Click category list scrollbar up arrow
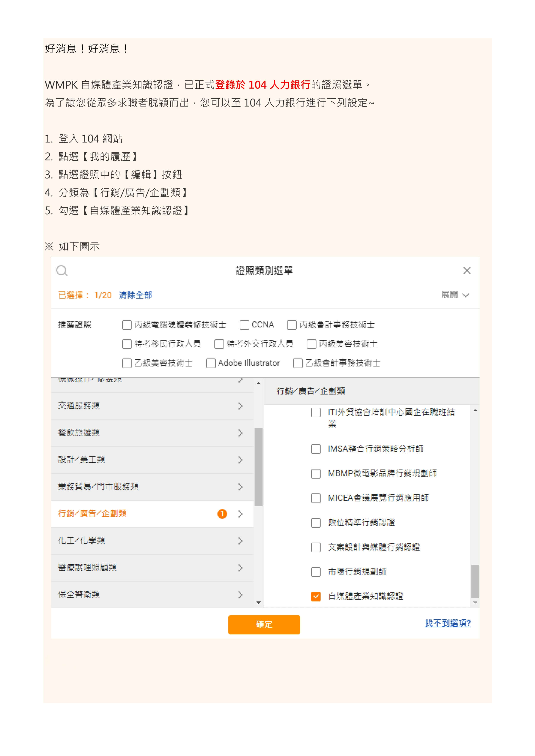 pos(259,383)
